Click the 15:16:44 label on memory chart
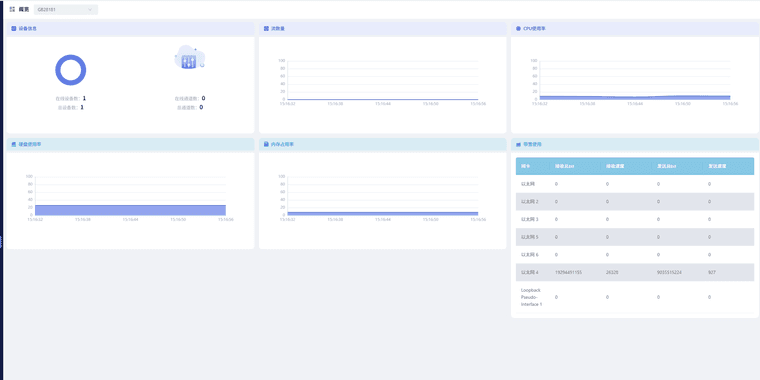 (x=383, y=220)
